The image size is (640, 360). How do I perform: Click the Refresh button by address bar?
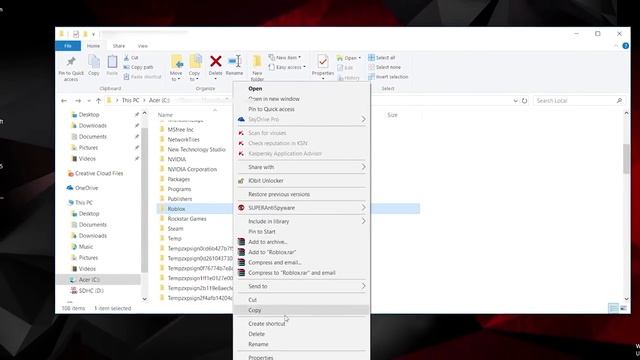524,100
